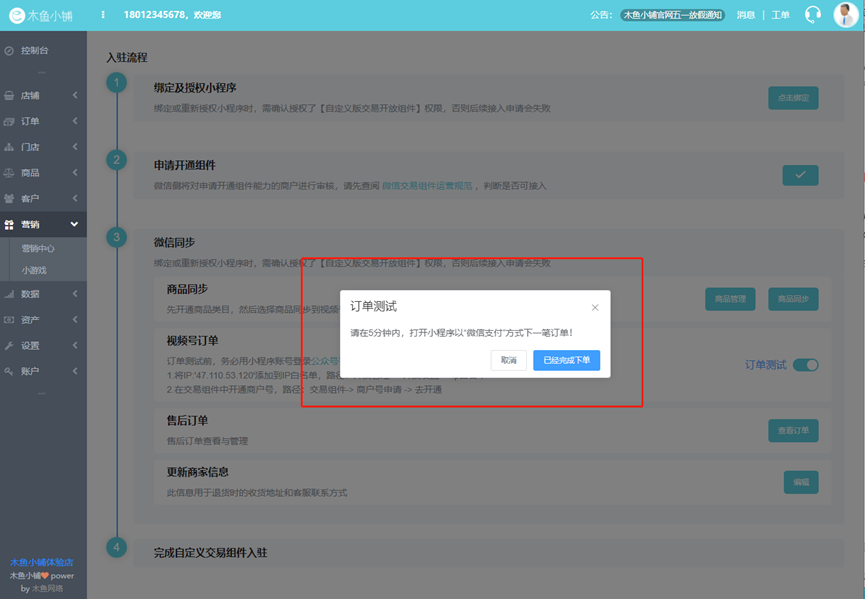Image resolution: width=865 pixels, height=599 pixels.
Task: Click the 木鱼小铺 logo icon
Action: tap(17, 15)
